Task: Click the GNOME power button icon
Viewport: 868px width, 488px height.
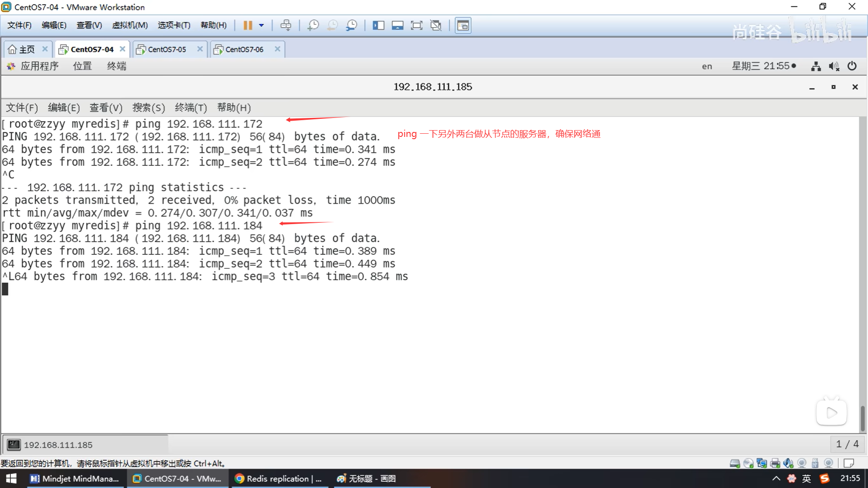Action: pyautogui.click(x=852, y=66)
